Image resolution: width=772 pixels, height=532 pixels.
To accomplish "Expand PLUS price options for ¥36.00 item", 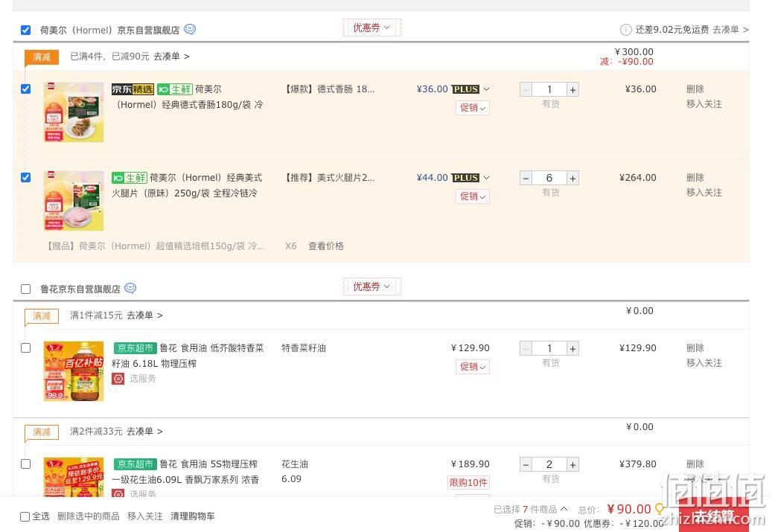I will 486,89.
